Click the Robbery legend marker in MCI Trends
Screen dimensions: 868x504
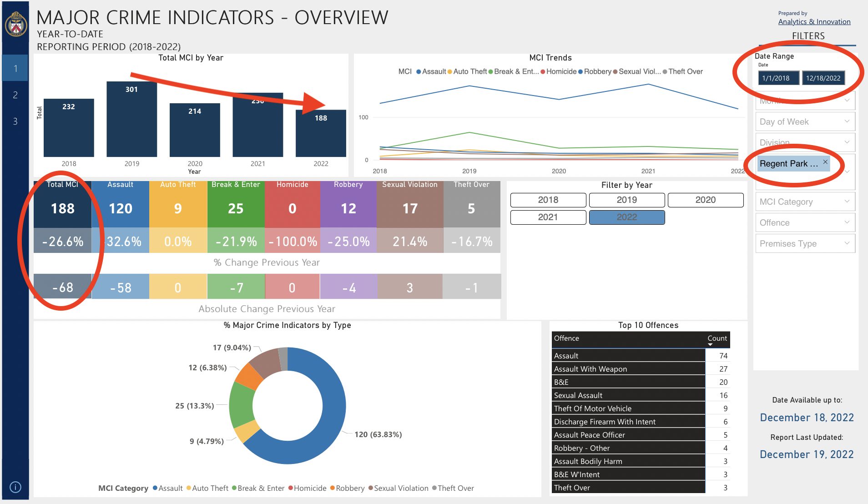coord(580,72)
